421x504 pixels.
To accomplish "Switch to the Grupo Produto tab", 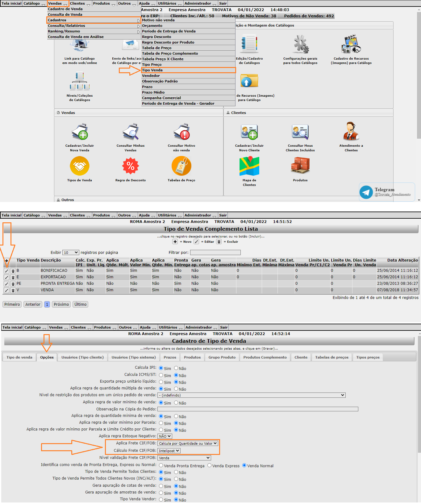I will pos(222,357).
